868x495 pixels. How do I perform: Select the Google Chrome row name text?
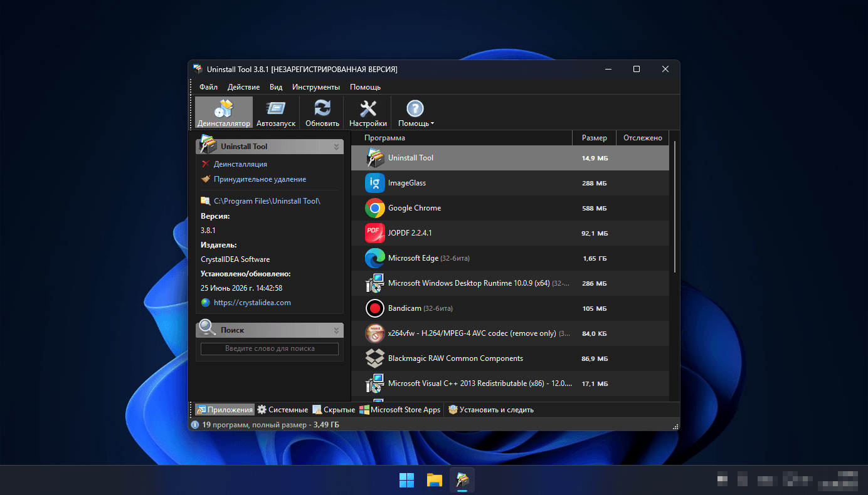[415, 208]
